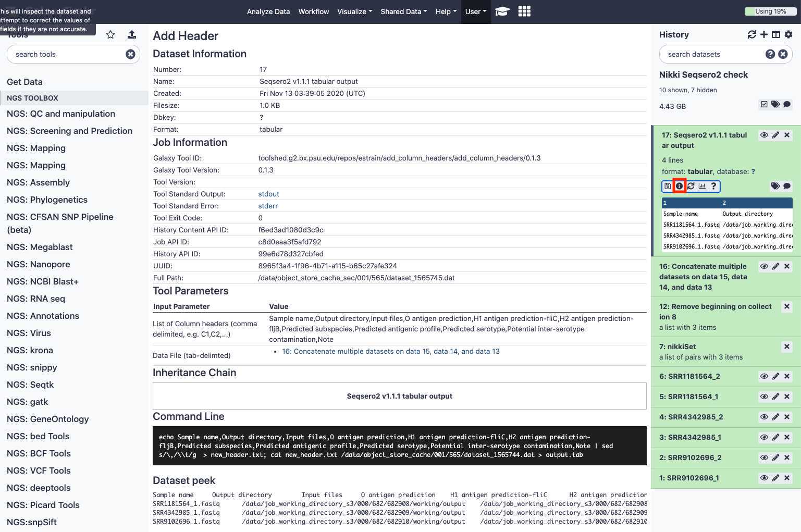The height and width of the screenshot is (532, 801).
Task: Toggle the multi-select datasets checkbox in History
Action: click(764, 104)
